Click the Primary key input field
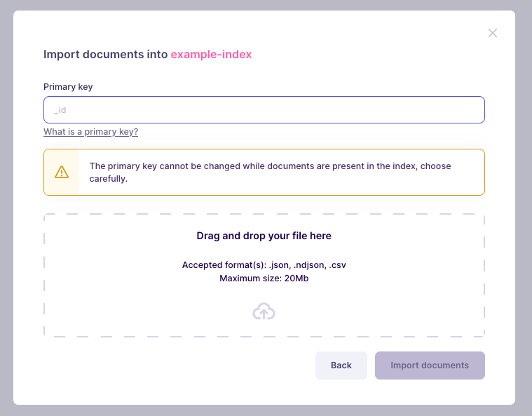This screenshot has width=532, height=416. point(264,109)
